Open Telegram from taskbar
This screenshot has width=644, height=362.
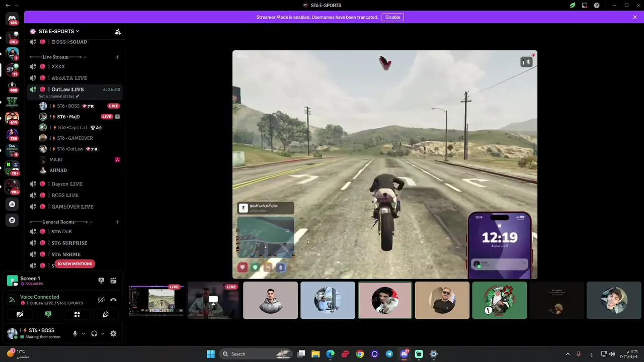[x=389, y=354]
